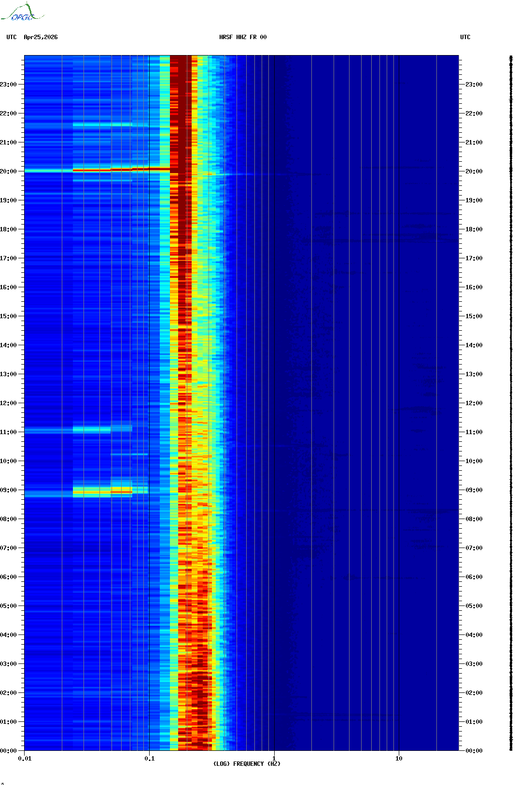Click the UTC label beside the date
This screenshot has height=789, width=532.
(12, 37)
